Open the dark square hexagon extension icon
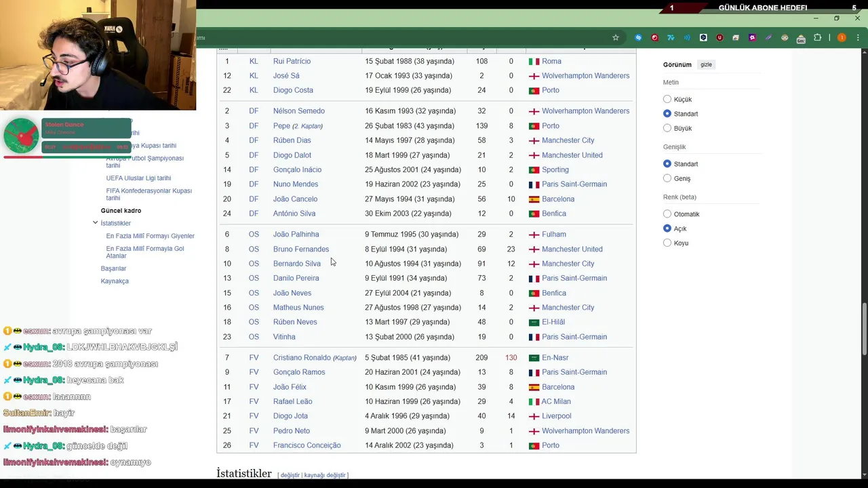Image resolution: width=868 pixels, height=488 pixels. (703, 38)
